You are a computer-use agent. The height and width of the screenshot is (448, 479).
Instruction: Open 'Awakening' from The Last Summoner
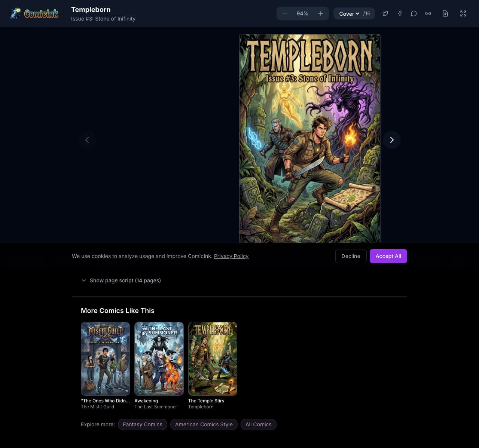click(159, 358)
